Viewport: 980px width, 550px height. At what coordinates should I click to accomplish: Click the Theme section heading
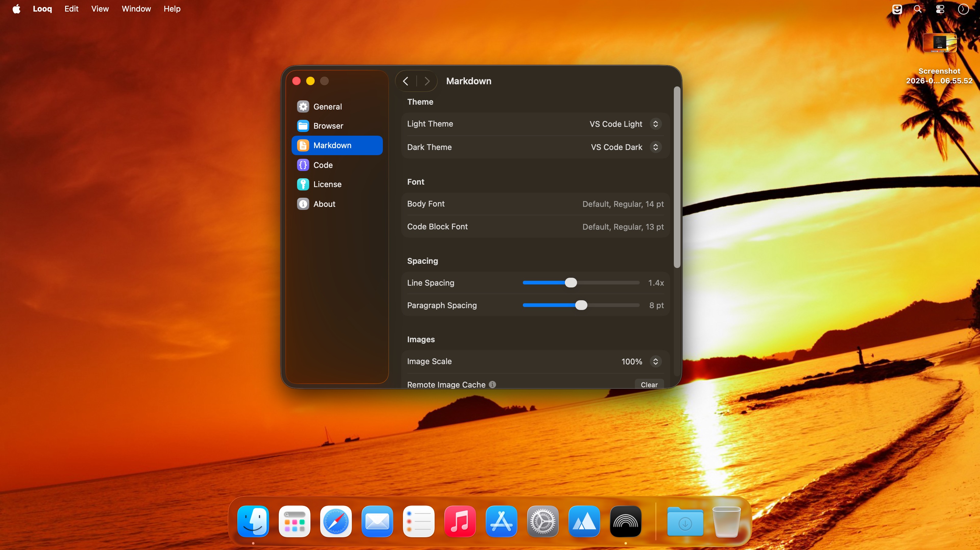coord(420,102)
